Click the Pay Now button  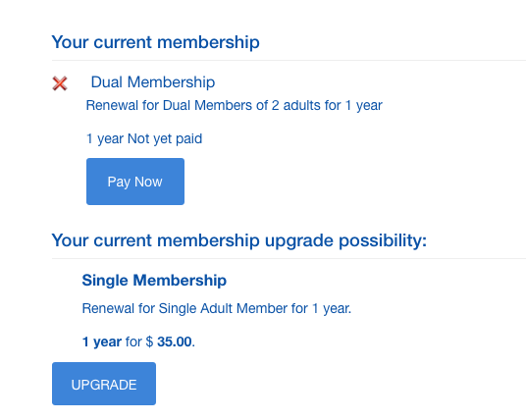coord(135,182)
